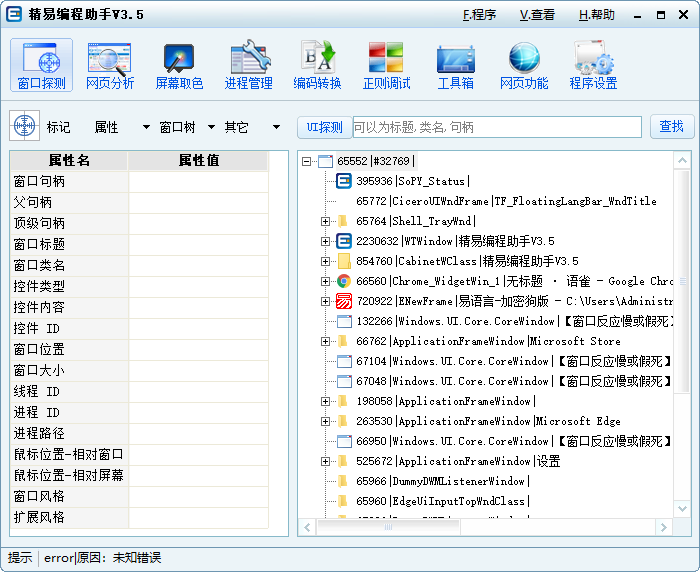Viewport: 700px width, 572px height.
Task: Click the window icon of root node 65552
Action: (x=325, y=161)
